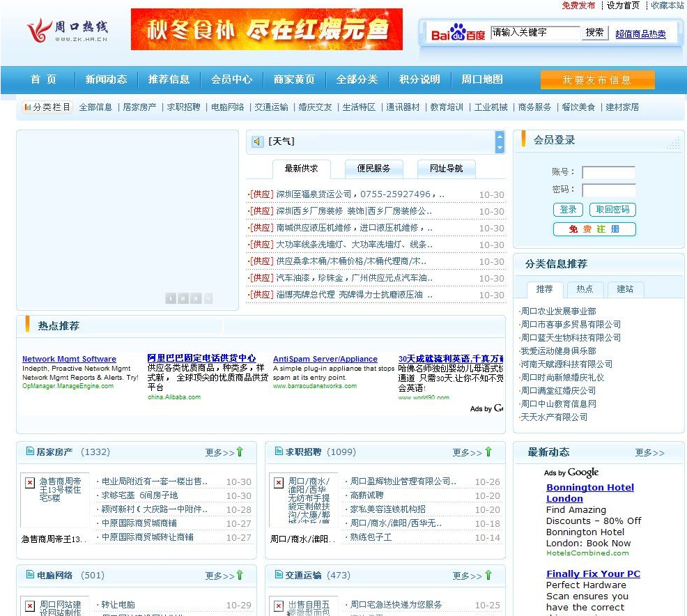Click the 分类栏目 bar-chart icon

pyautogui.click(x=28, y=107)
